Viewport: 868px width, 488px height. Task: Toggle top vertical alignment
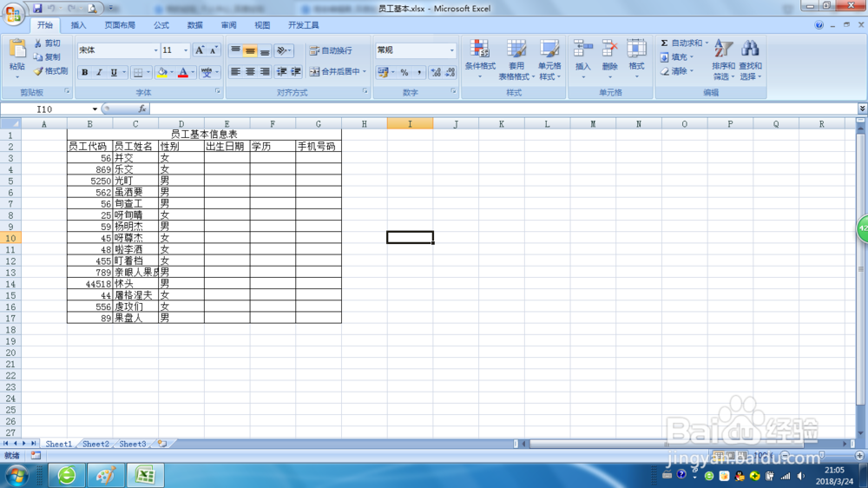(235, 51)
